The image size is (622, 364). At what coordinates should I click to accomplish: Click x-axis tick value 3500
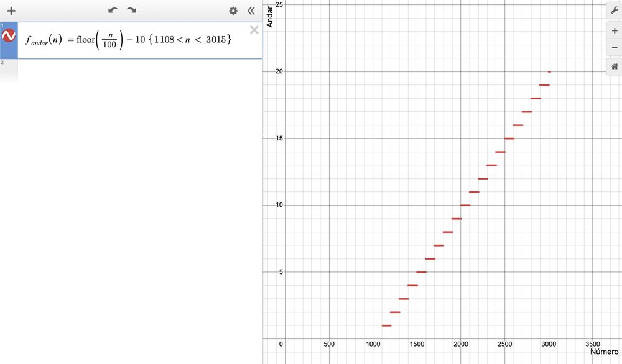pyautogui.click(x=593, y=344)
